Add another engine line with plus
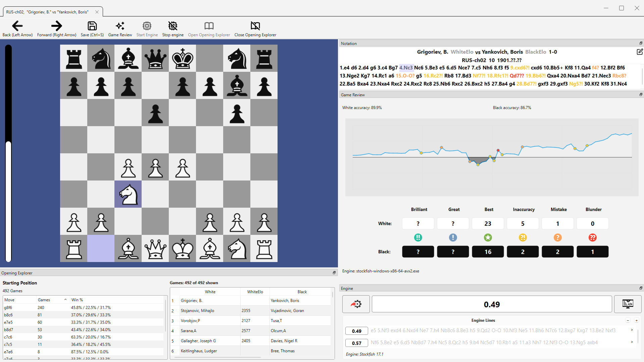Viewport: 644px width, 362px height. click(636, 320)
